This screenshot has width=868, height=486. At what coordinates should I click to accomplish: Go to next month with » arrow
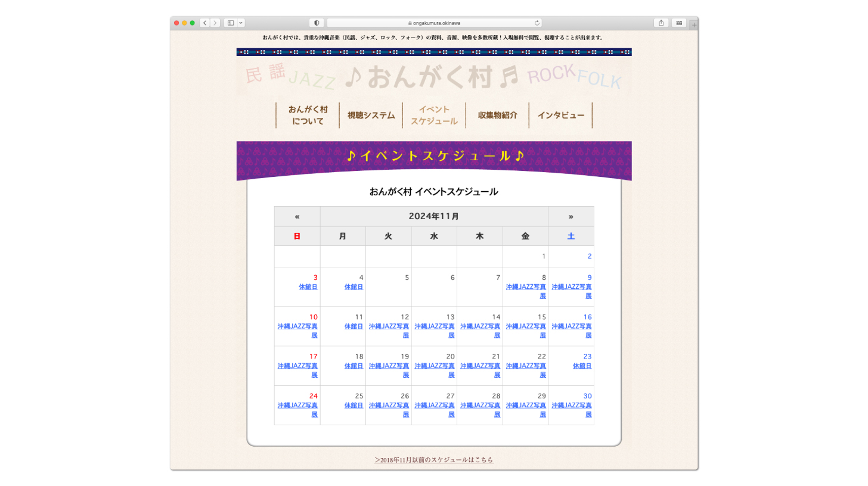[x=571, y=216]
